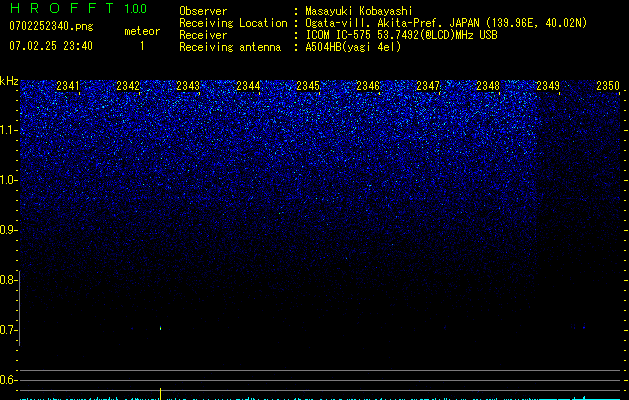Click the 0.9 kHz axis label
Viewport: 629px width, 400px height.
coord(8,230)
